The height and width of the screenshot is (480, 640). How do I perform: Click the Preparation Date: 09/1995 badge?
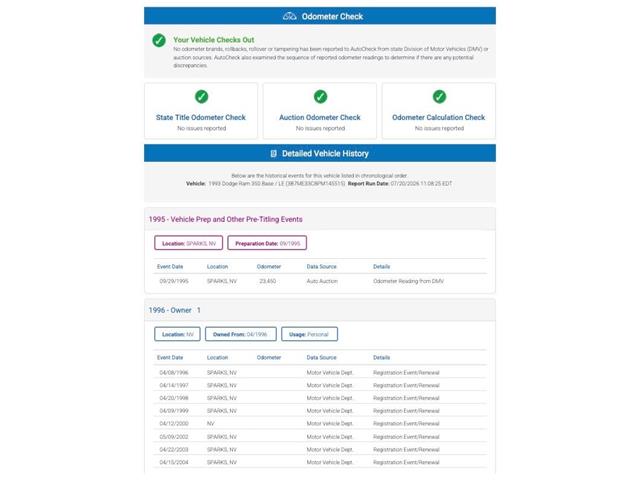267,243
